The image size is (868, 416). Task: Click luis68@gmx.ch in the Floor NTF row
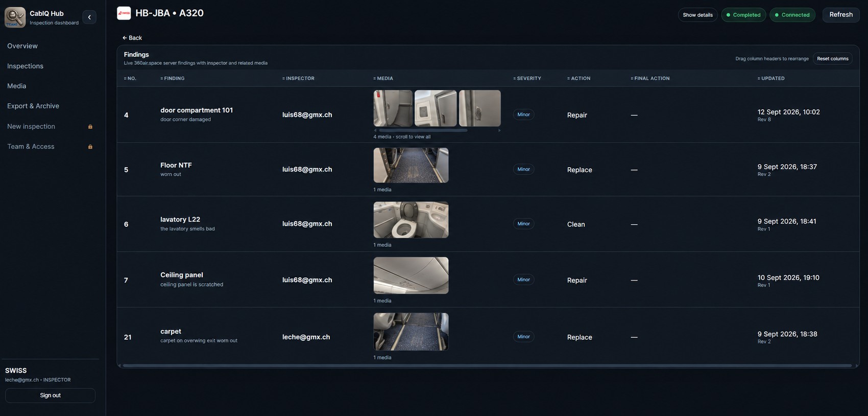307,170
